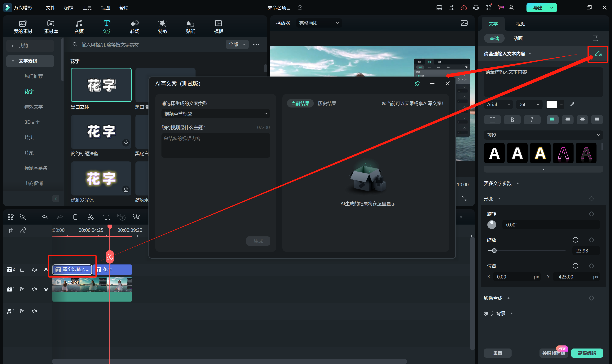Toggle the 背景 background switch

click(x=488, y=314)
